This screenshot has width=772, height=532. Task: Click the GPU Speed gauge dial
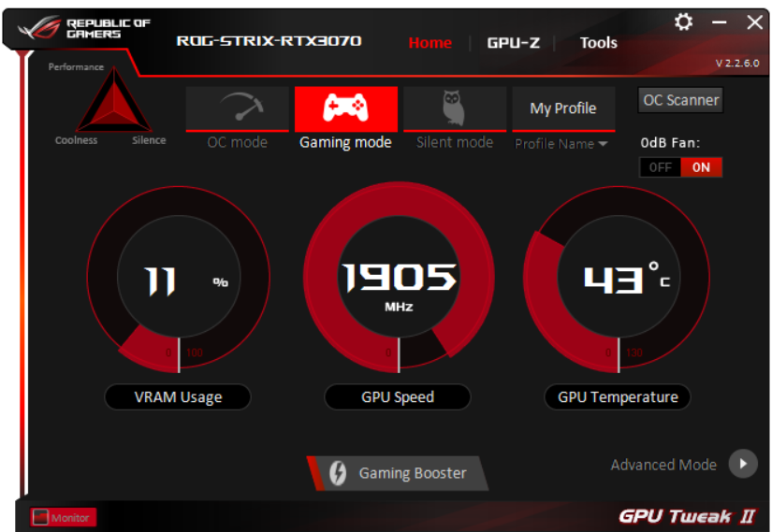click(x=399, y=277)
